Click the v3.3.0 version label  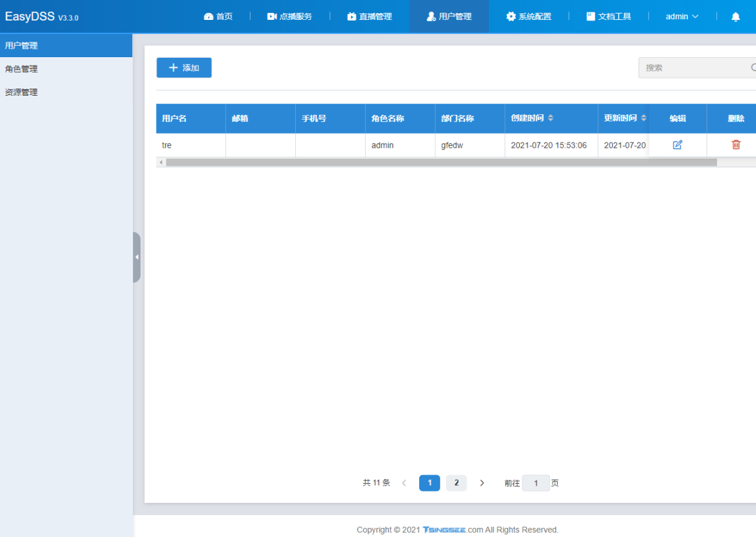pos(68,18)
